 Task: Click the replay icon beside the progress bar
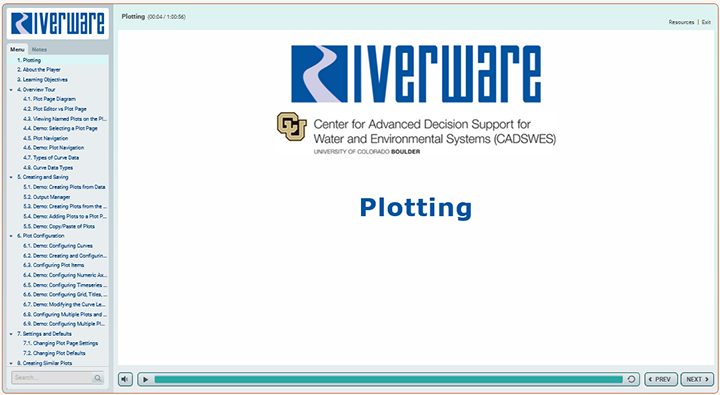[631, 379]
